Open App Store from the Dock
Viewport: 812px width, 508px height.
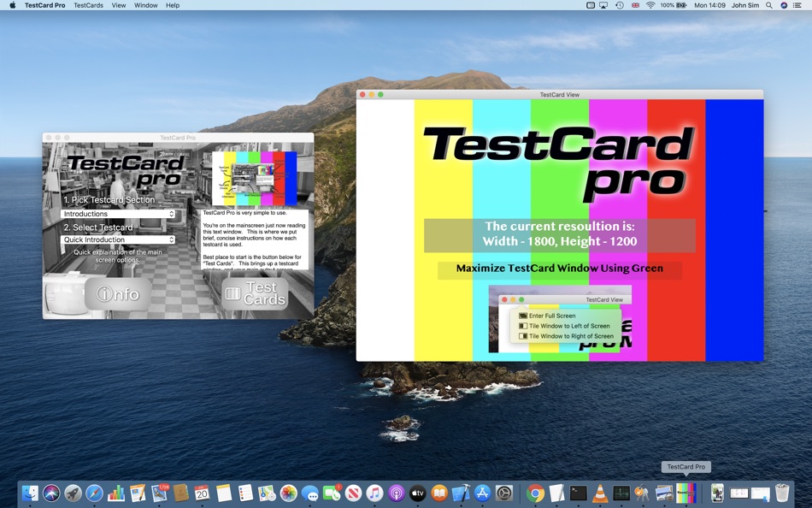pyautogui.click(x=483, y=493)
